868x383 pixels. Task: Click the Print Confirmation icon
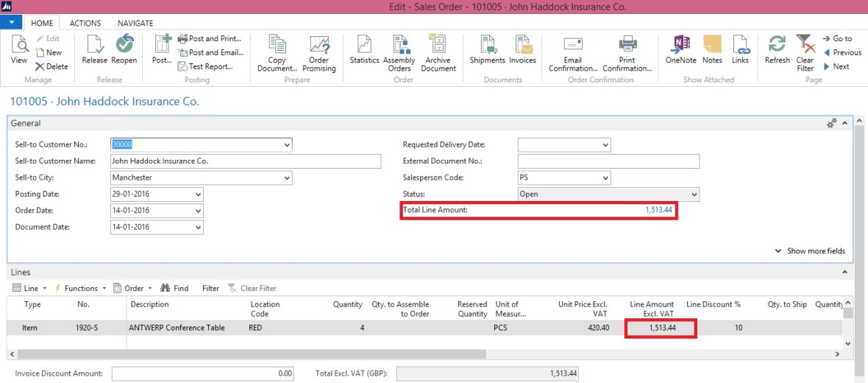point(627,46)
